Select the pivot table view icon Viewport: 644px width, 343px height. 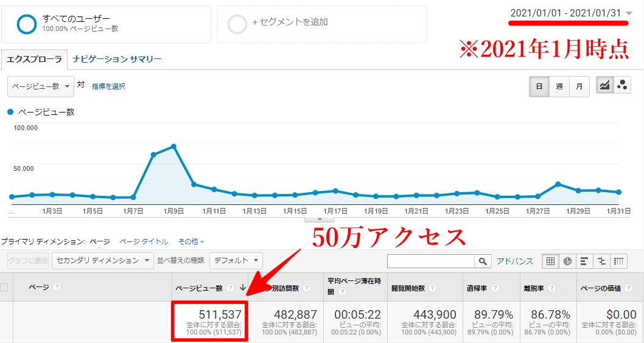tap(618, 261)
